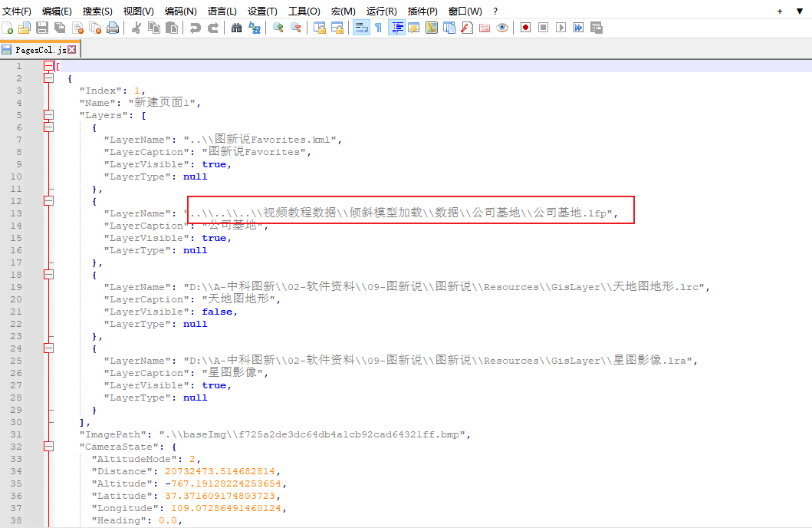
Task: Click the Undo arrow icon
Action: [x=196, y=28]
